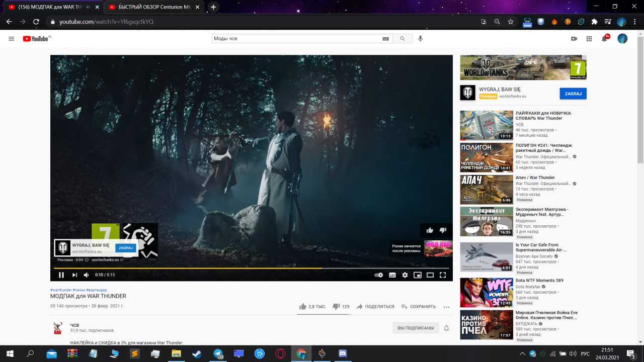Click the СОХРАНИТЬ save button
This screenshot has height=362, width=644.
(x=419, y=306)
